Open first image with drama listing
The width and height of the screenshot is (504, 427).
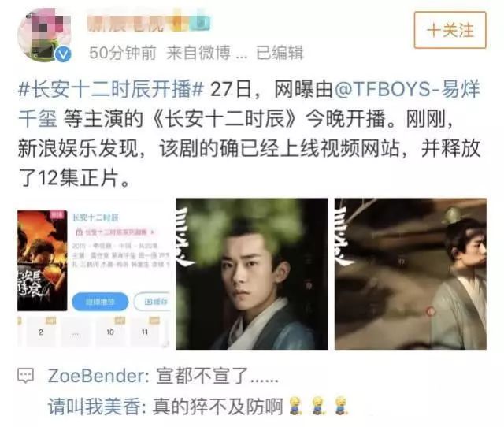point(94,273)
